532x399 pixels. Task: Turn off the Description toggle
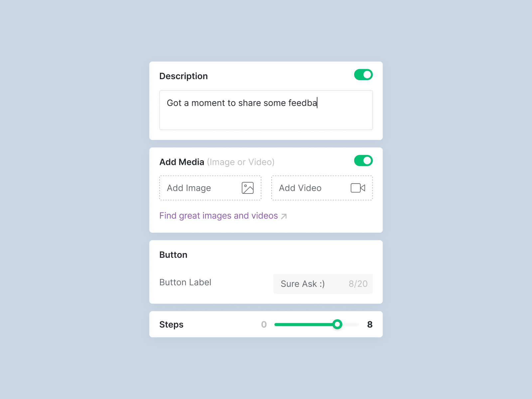[363, 75]
